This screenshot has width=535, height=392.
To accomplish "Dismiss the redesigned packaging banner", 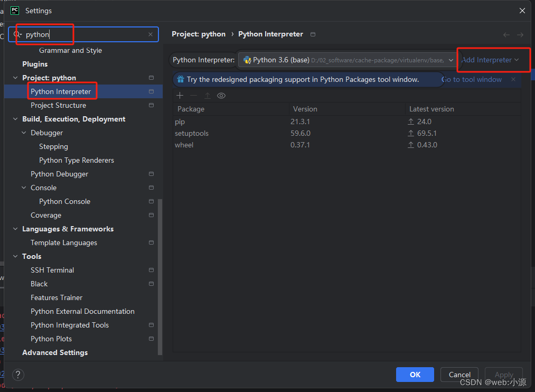I will pos(513,79).
